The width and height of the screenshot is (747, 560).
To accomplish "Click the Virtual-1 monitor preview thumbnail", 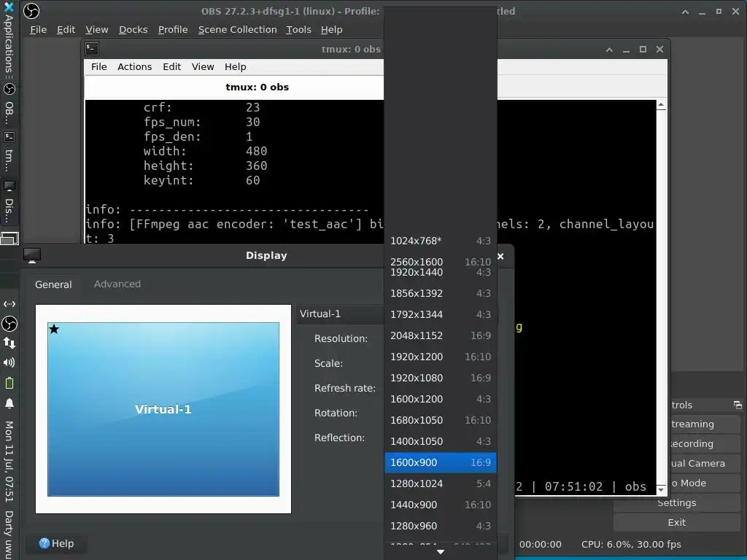I will 163,409.
